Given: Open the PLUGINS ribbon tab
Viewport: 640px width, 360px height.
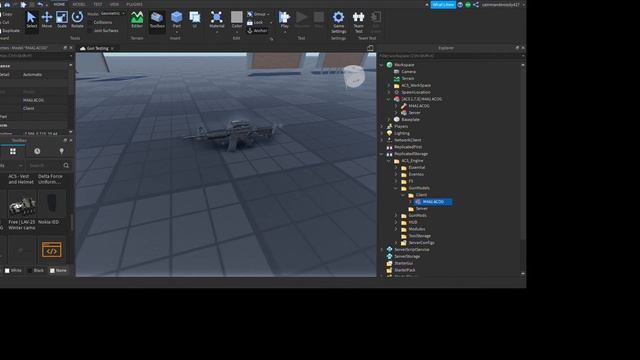Looking at the screenshot, I should [x=134, y=4].
